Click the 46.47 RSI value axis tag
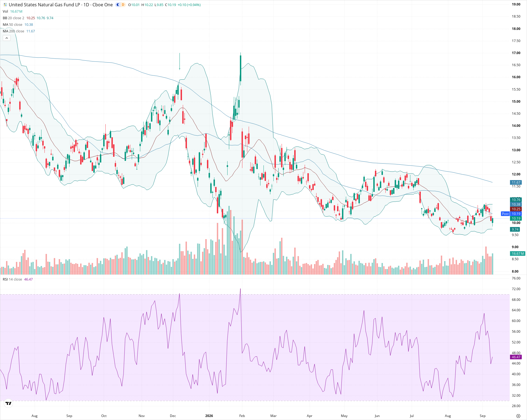Viewport: 527px width, 420px height. click(516, 357)
